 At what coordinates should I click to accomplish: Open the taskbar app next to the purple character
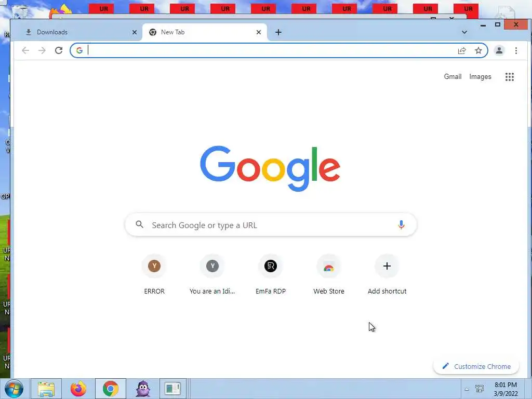pyautogui.click(x=172, y=389)
